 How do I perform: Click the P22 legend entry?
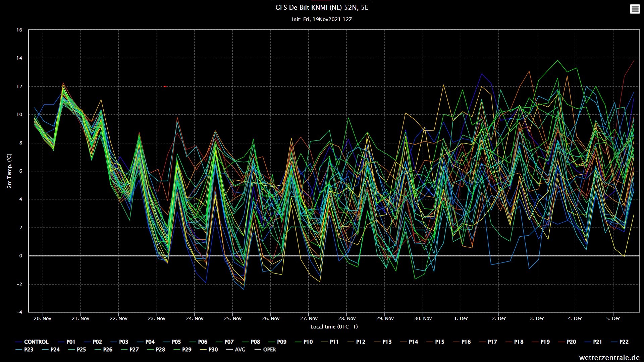[620, 342]
